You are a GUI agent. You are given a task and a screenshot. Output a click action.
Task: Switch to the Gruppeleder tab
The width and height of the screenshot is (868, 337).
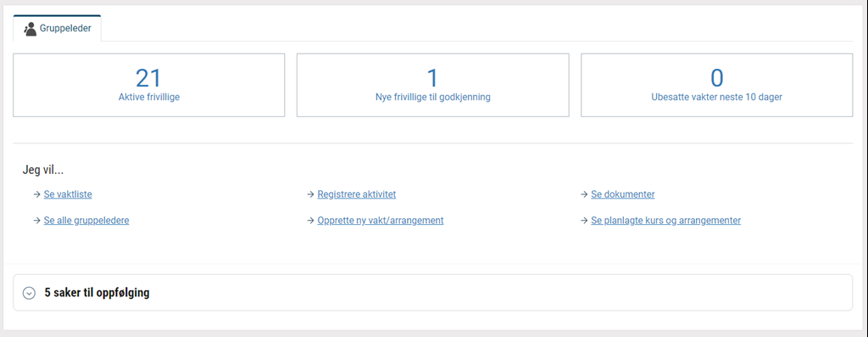pyautogui.click(x=57, y=28)
